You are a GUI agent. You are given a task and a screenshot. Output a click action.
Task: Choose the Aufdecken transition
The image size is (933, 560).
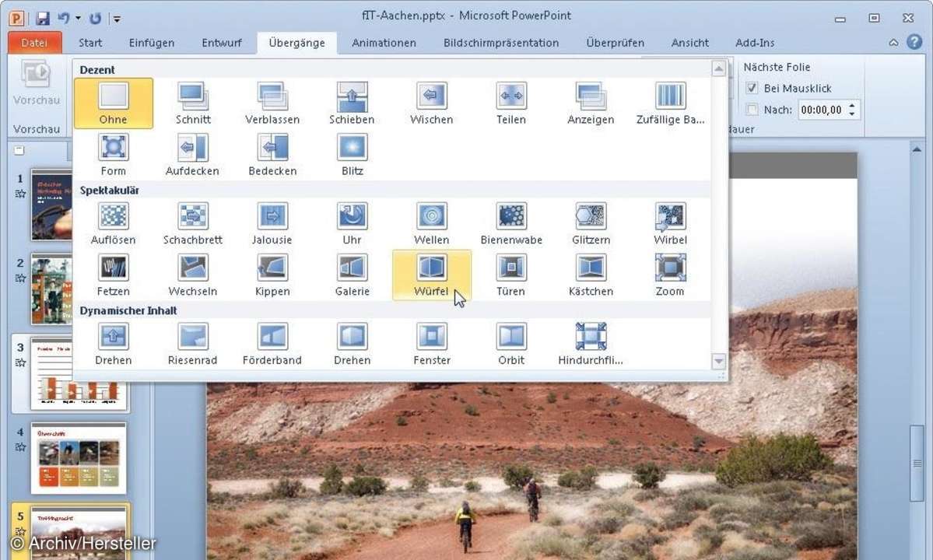(193, 155)
